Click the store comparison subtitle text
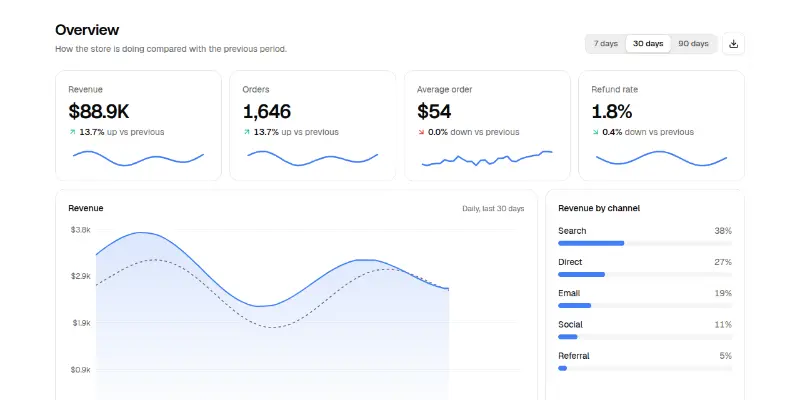800x400 pixels. click(171, 49)
